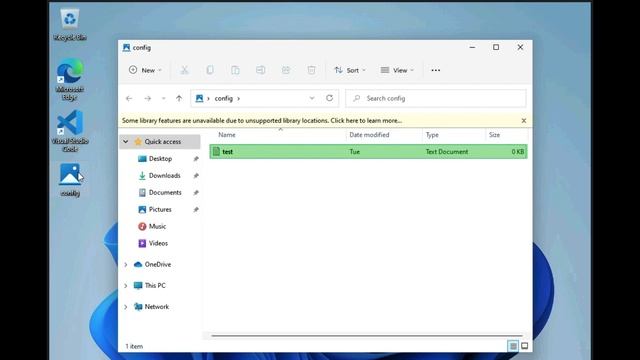The width and height of the screenshot is (640, 360).
Task: Open address bar history dropdown
Action: pos(312,98)
